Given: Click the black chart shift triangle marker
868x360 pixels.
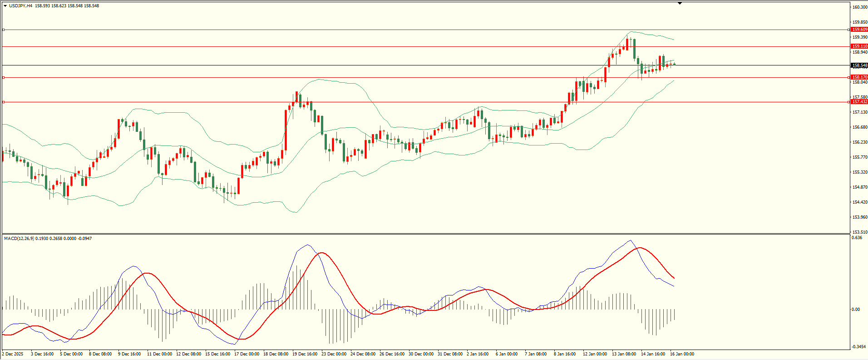Looking at the screenshot, I should 680,3.
